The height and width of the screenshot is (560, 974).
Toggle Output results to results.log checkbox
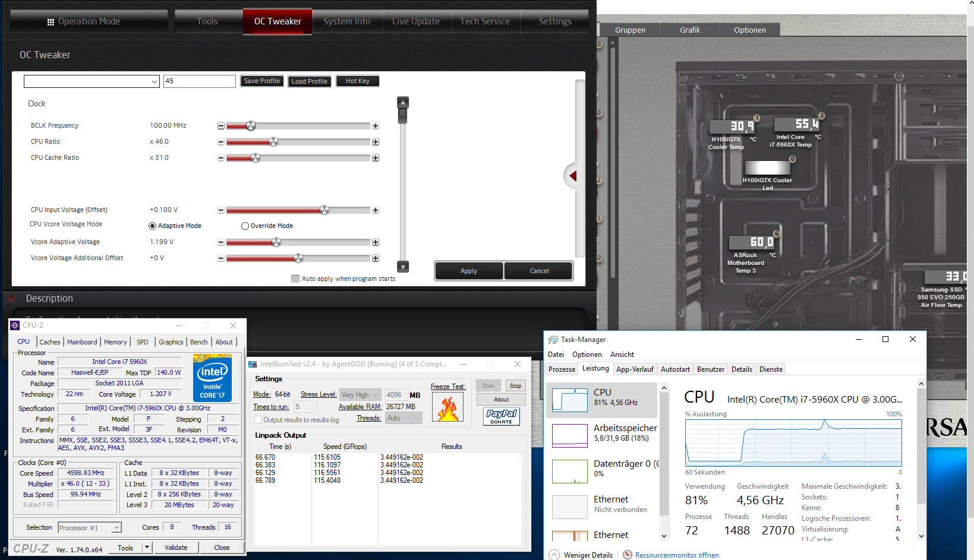(259, 420)
